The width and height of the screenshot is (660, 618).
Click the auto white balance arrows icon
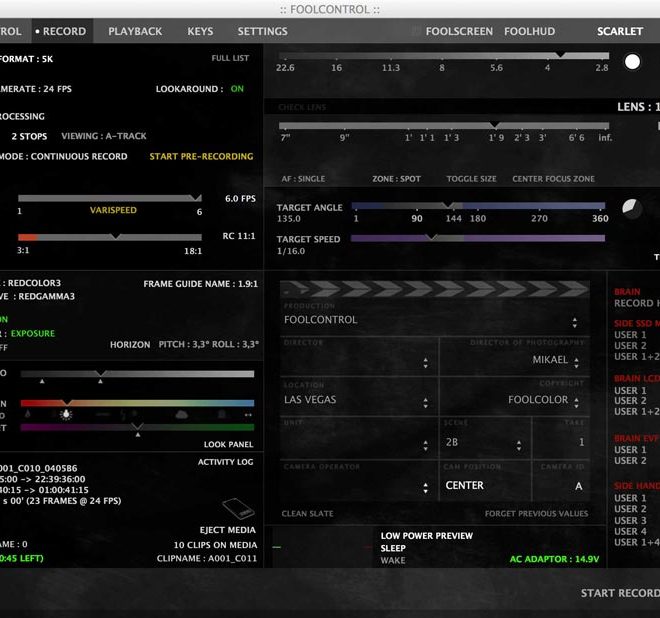pos(248,415)
